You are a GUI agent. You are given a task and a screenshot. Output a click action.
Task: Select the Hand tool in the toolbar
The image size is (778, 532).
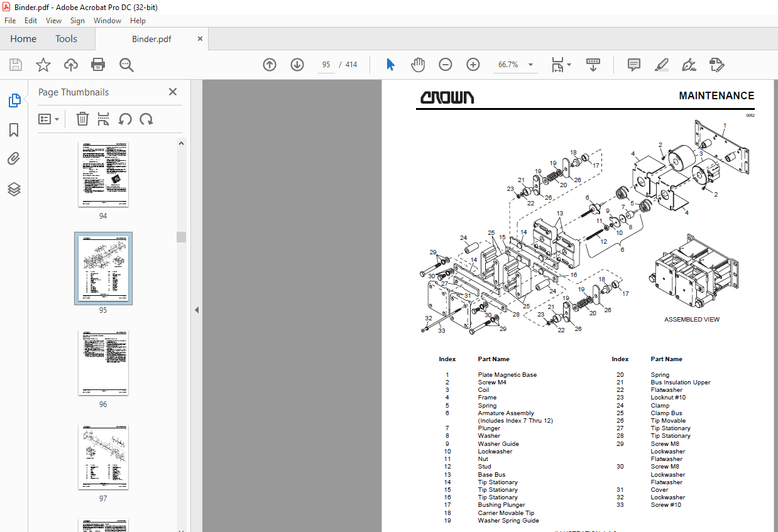click(417, 64)
